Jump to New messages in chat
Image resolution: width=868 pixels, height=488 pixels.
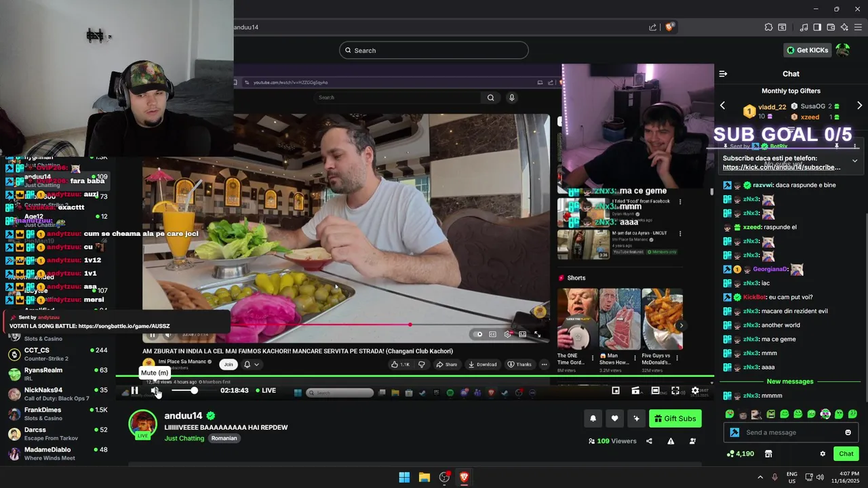[789, 382]
